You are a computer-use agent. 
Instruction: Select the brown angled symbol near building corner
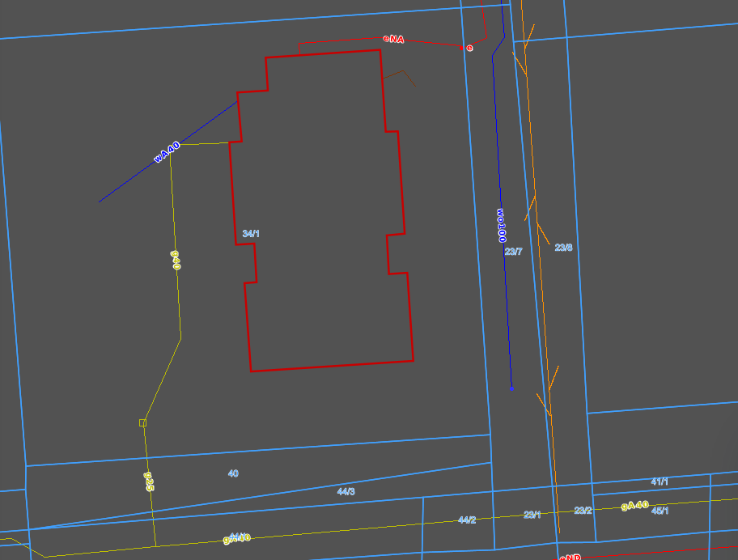(400, 75)
